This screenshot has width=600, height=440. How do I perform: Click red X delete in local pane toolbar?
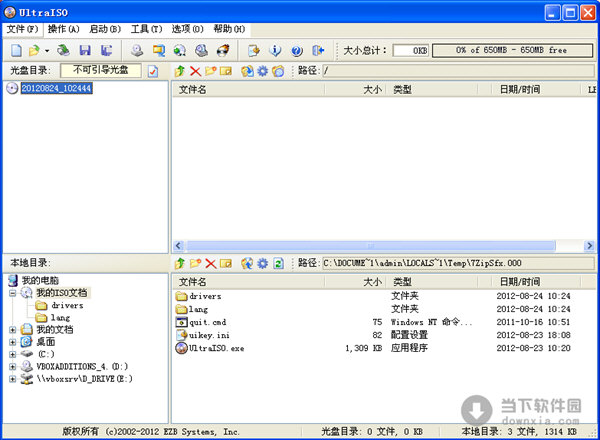tap(210, 263)
